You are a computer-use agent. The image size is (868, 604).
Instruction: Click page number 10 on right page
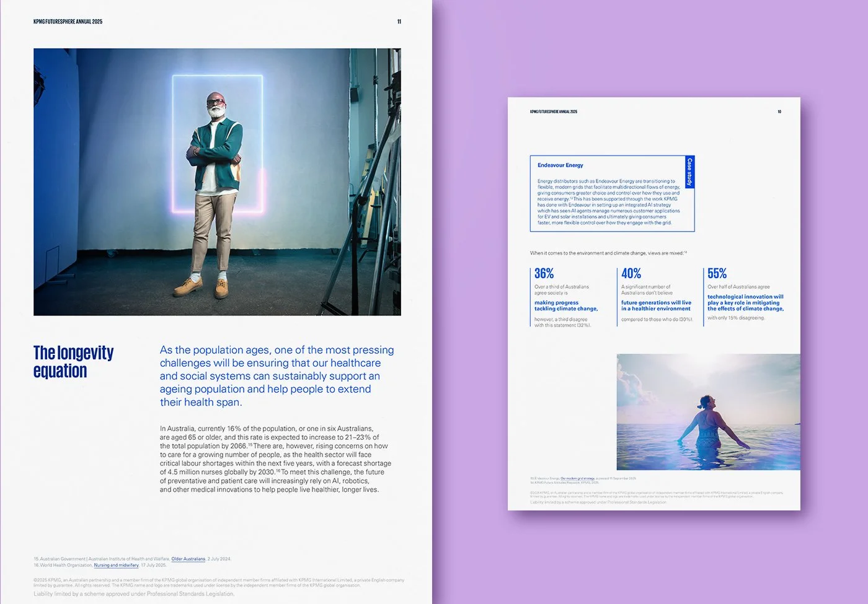tap(780, 112)
